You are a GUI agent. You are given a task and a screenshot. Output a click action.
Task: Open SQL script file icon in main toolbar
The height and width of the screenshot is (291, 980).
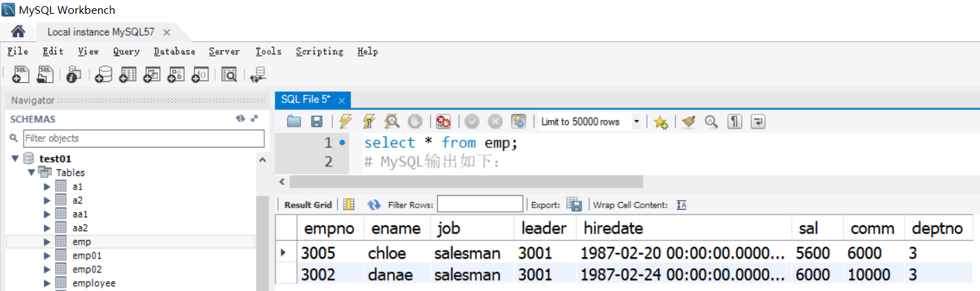point(46,74)
